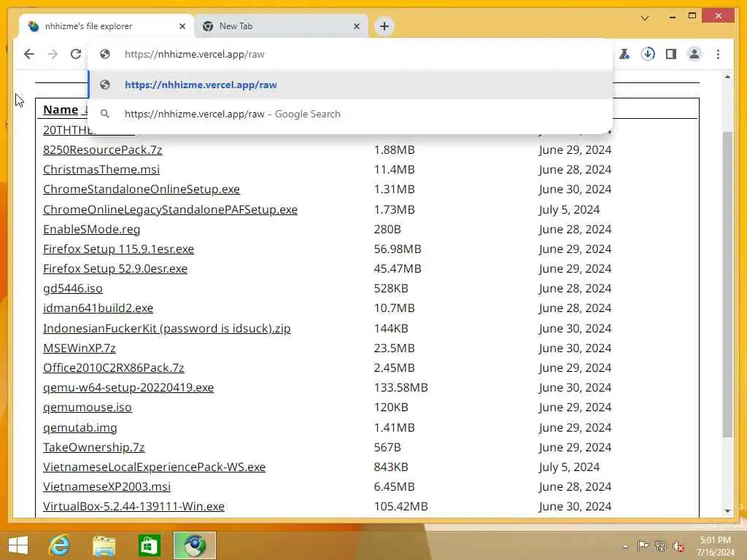Open a new tab with plus button
This screenshot has width=747, height=560.
click(384, 26)
